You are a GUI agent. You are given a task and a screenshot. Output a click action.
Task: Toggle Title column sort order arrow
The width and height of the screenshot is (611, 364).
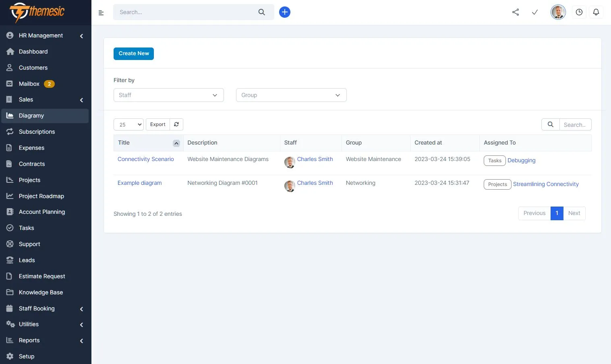pyautogui.click(x=176, y=143)
